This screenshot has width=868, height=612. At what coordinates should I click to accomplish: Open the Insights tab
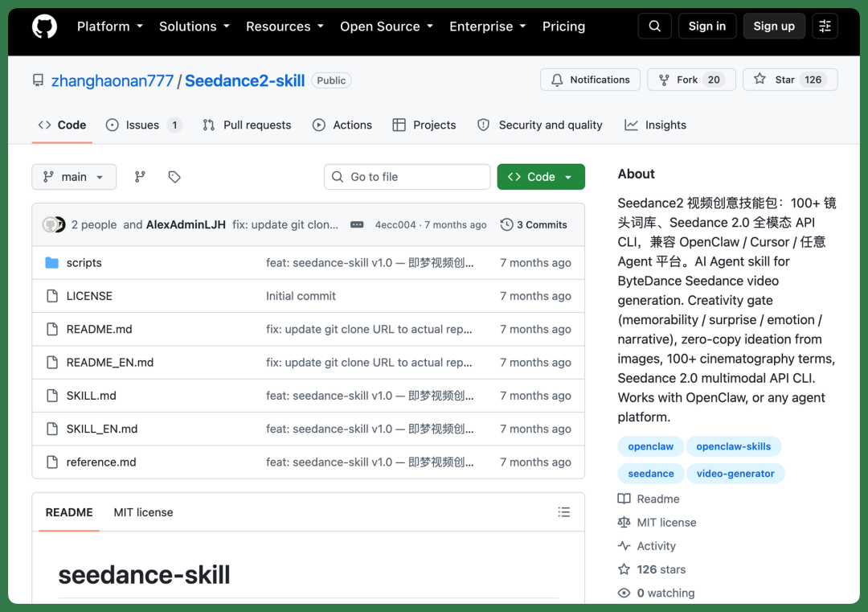656,125
